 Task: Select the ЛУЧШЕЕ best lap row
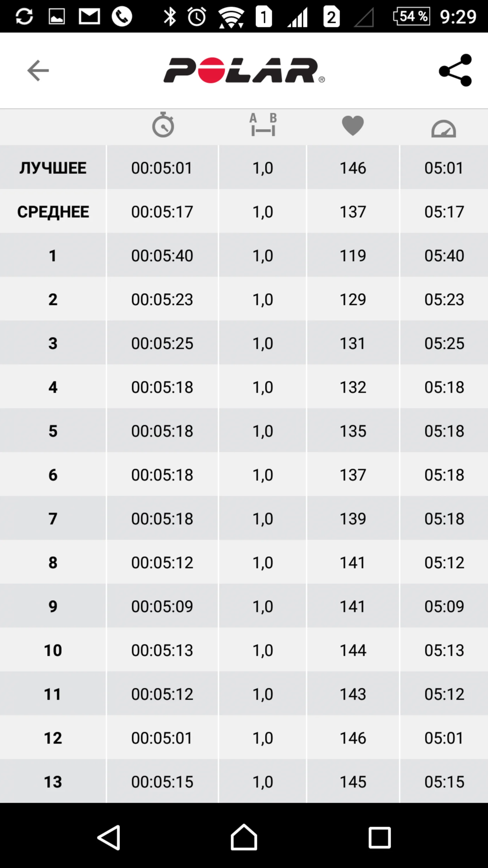point(53,168)
